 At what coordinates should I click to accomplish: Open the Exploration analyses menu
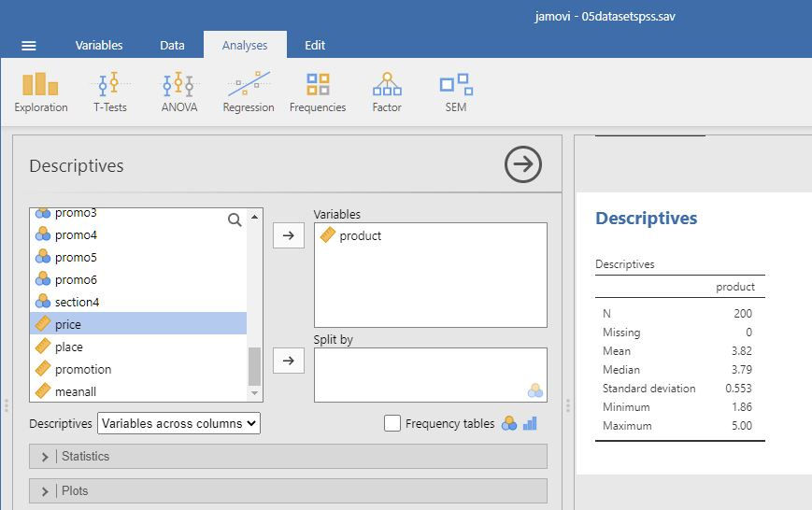[x=41, y=92]
